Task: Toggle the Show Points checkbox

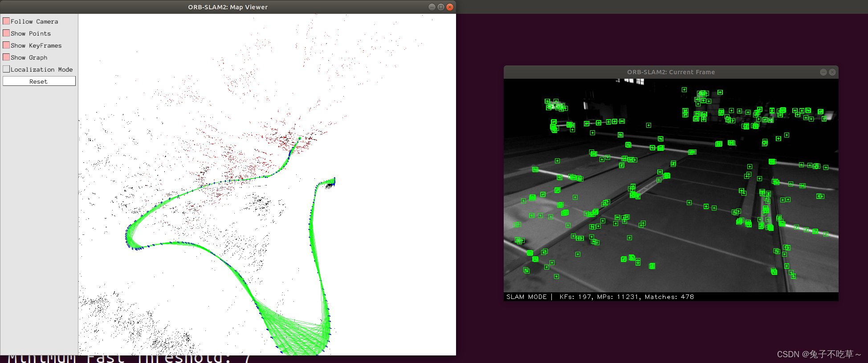Action: pyautogui.click(x=6, y=33)
